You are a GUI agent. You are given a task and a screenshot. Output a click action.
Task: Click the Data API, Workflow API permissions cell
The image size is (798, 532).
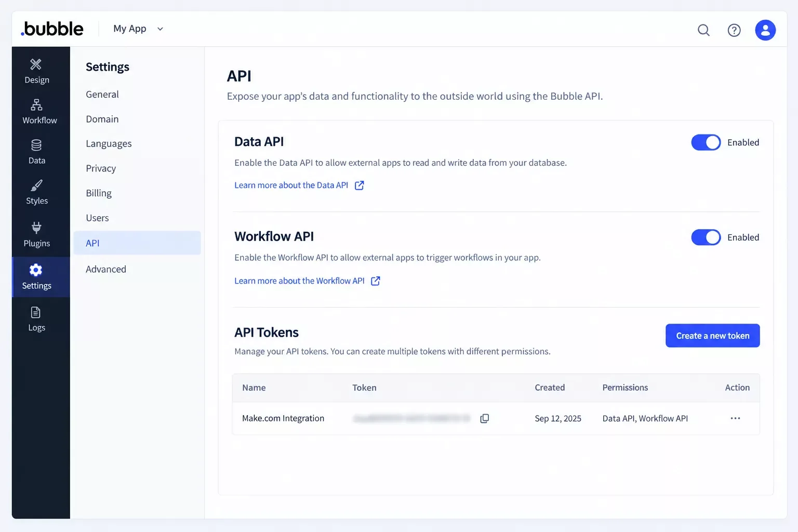645,419
